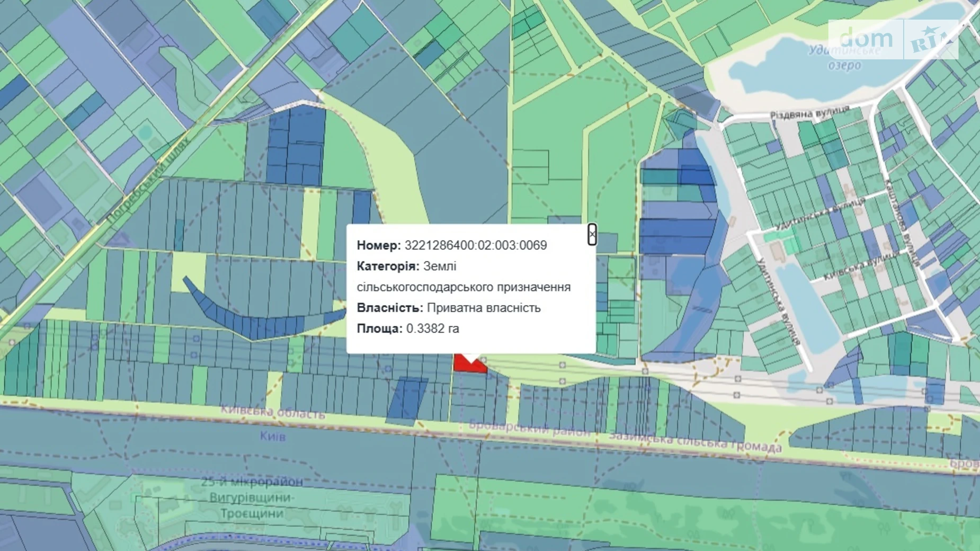Click the dom watermark logo
Screen dimensions: 980x551
866,39
